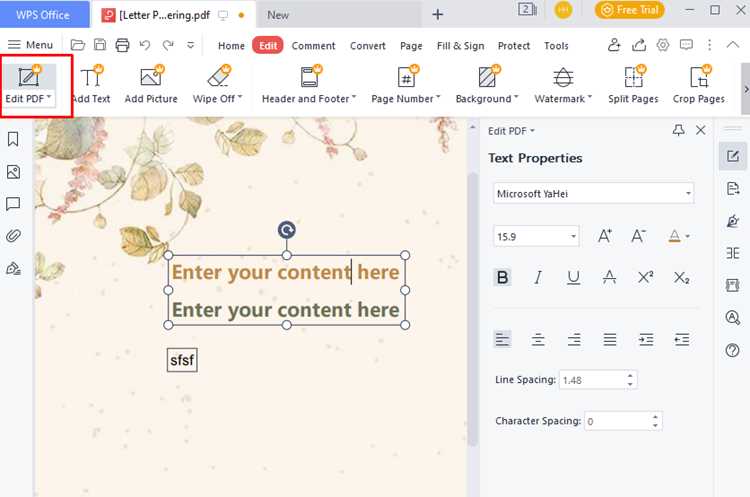Open the Fill & Sign tab
This screenshot has height=497, width=750.
(x=460, y=46)
